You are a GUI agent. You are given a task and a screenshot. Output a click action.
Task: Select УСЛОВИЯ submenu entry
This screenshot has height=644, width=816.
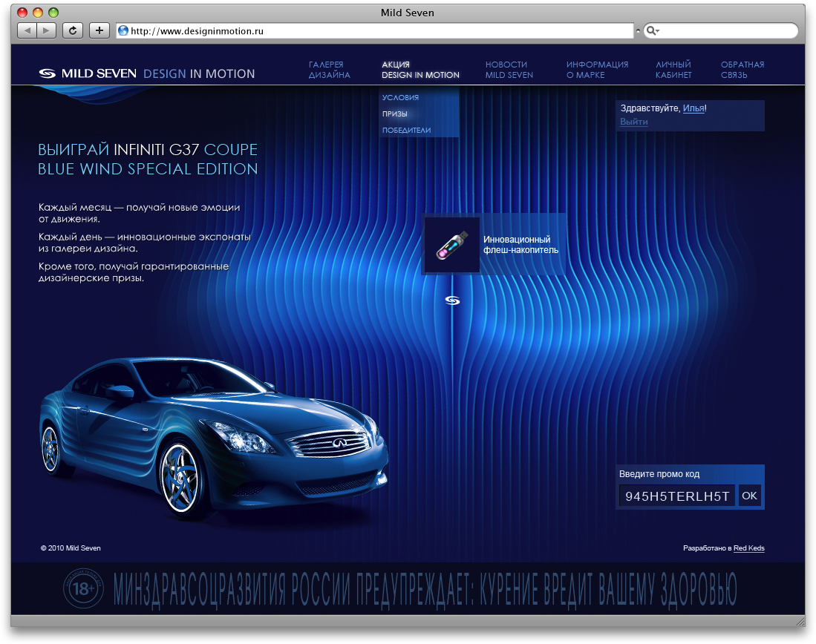tap(400, 97)
